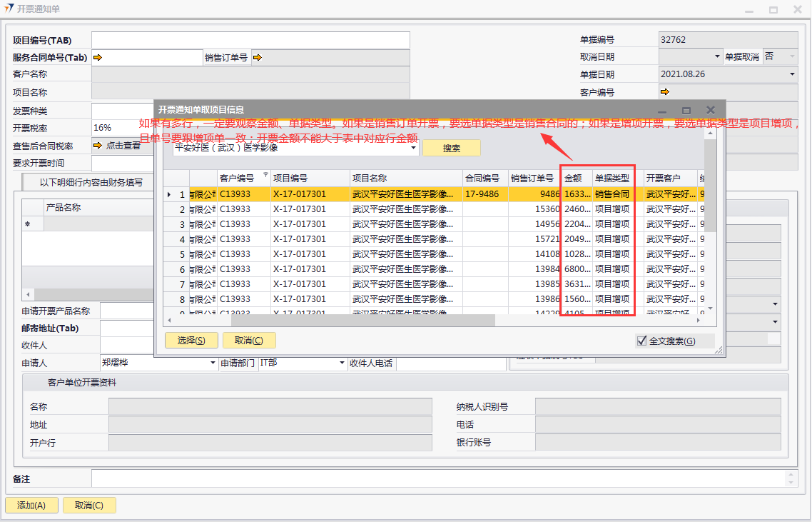This screenshot has width=812, height=522.
Task: Expand the 申请人 dropdown showing 郑熠桦
Action: point(213,363)
